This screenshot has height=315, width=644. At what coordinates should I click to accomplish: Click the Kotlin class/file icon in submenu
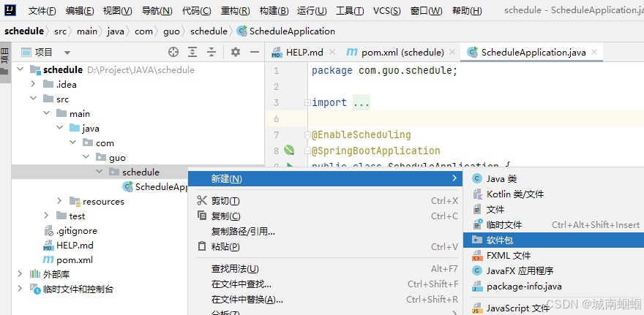[x=477, y=194]
